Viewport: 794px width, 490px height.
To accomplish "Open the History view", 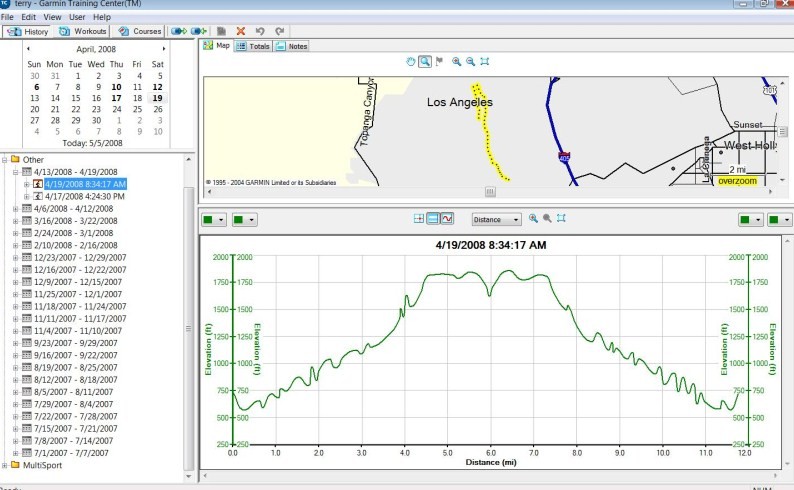I will (28, 31).
